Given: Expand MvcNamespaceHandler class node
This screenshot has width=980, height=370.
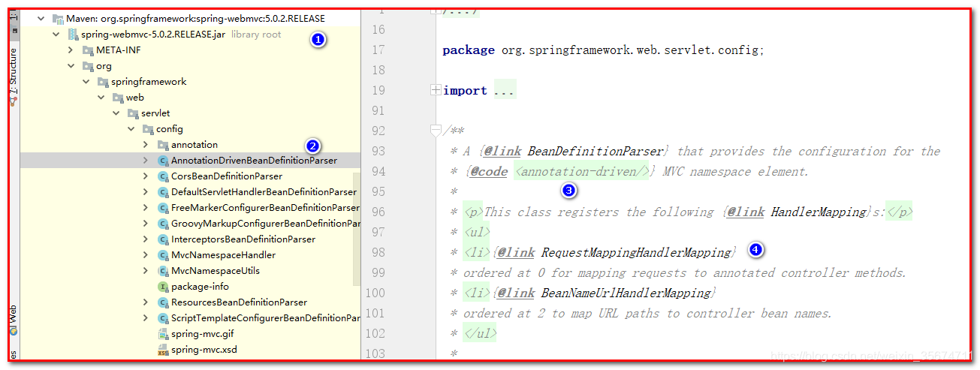Looking at the screenshot, I should coord(146,254).
